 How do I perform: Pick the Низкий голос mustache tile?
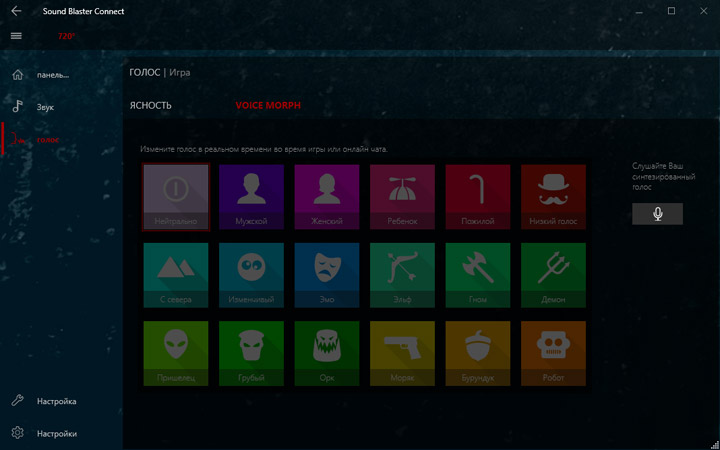(x=553, y=197)
